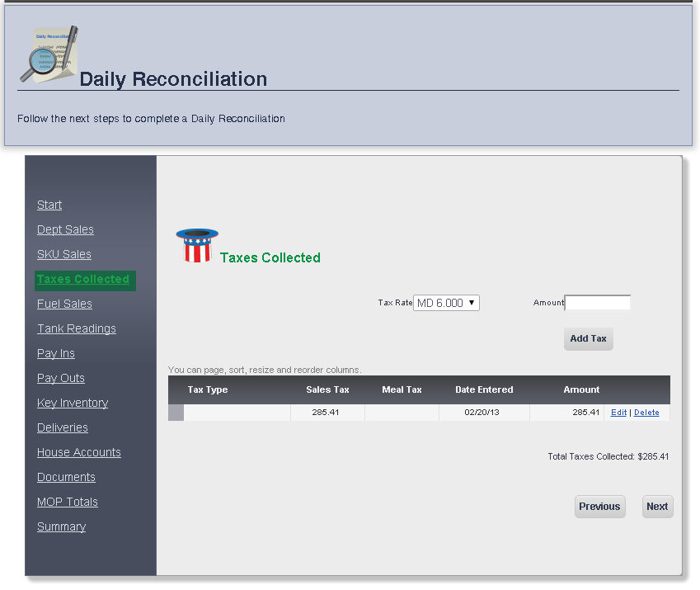700x590 pixels.
Task: Open the Documents step
Action: [x=66, y=477]
